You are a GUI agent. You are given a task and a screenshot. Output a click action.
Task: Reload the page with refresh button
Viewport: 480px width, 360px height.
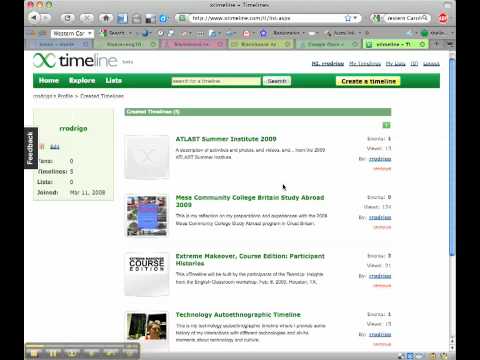click(x=68, y=18)
